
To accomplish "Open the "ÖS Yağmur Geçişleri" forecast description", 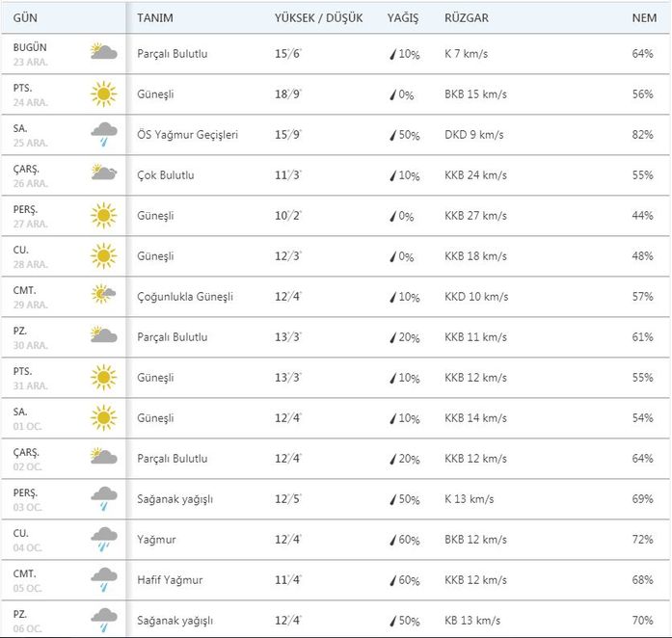I will point(187,135).
